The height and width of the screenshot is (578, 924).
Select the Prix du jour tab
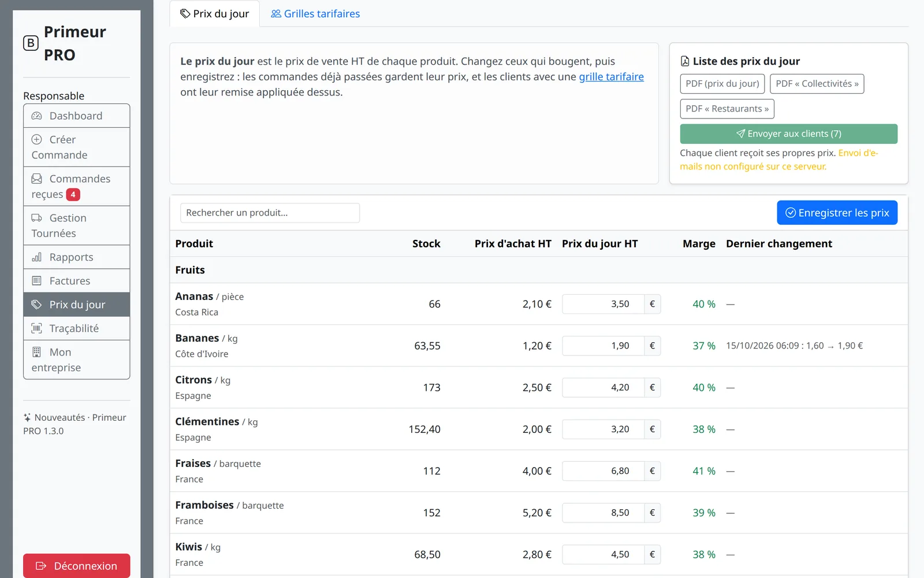[215, 14]
